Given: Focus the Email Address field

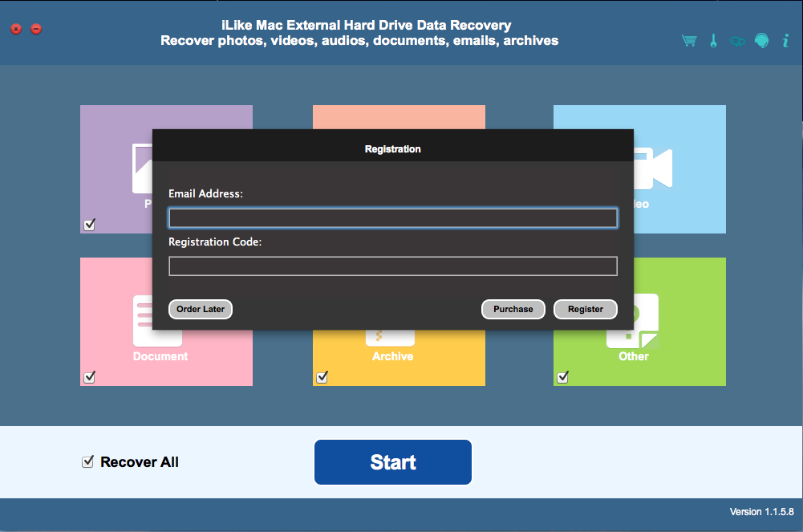Looking at the screenshot, I should tap(392, 218).
